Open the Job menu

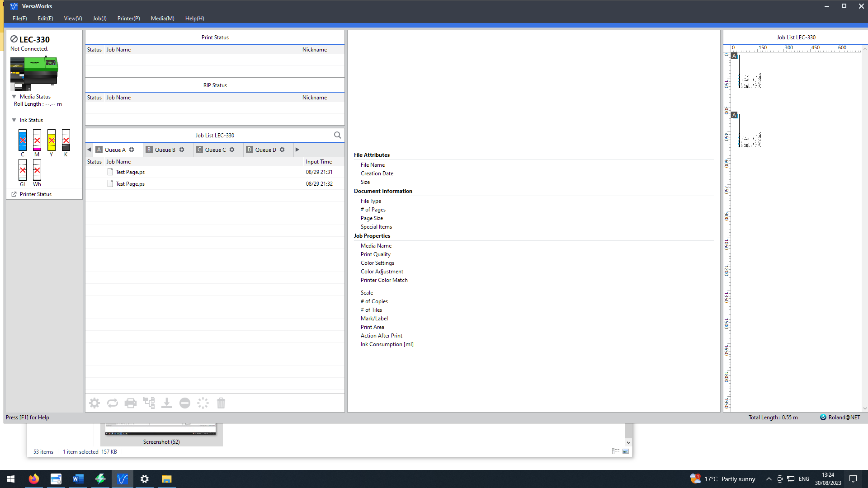point(99,19)
